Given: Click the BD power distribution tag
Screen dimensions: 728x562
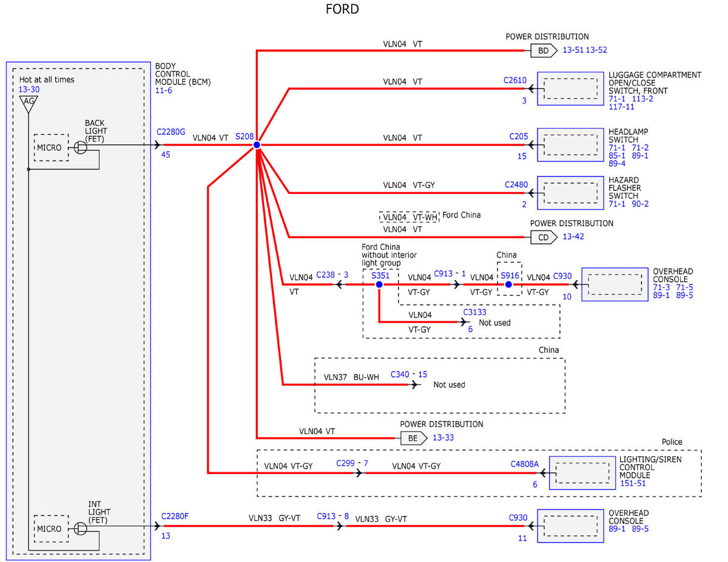Looking at the screenshot, I should point(544,51).
